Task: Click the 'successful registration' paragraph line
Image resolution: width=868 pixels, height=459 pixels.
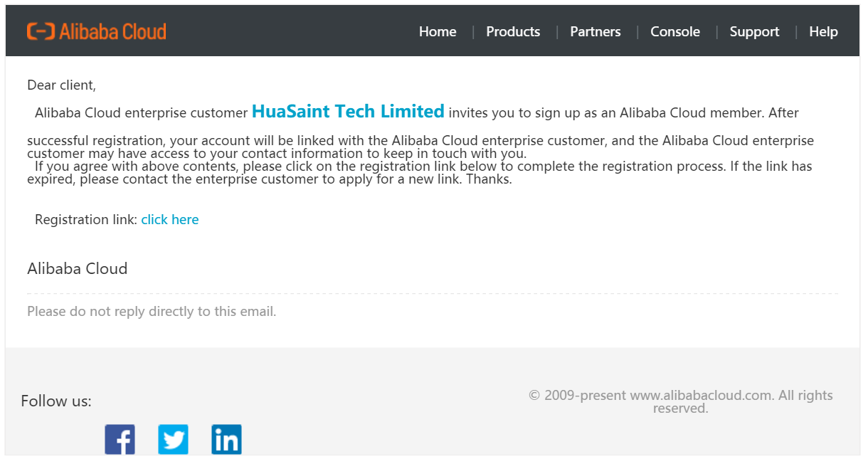Action: pyautogui.click(x=420, y=147)
